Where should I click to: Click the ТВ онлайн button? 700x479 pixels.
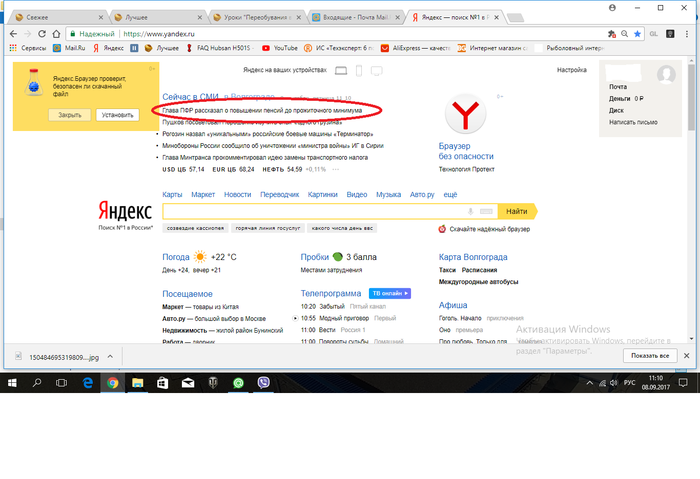click(390, 293)
